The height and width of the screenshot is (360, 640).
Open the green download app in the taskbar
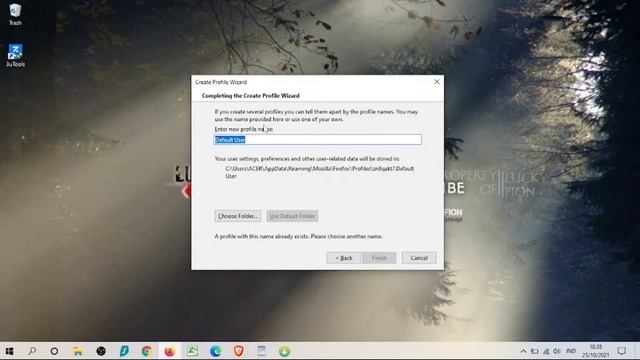(x=284, y=351)
